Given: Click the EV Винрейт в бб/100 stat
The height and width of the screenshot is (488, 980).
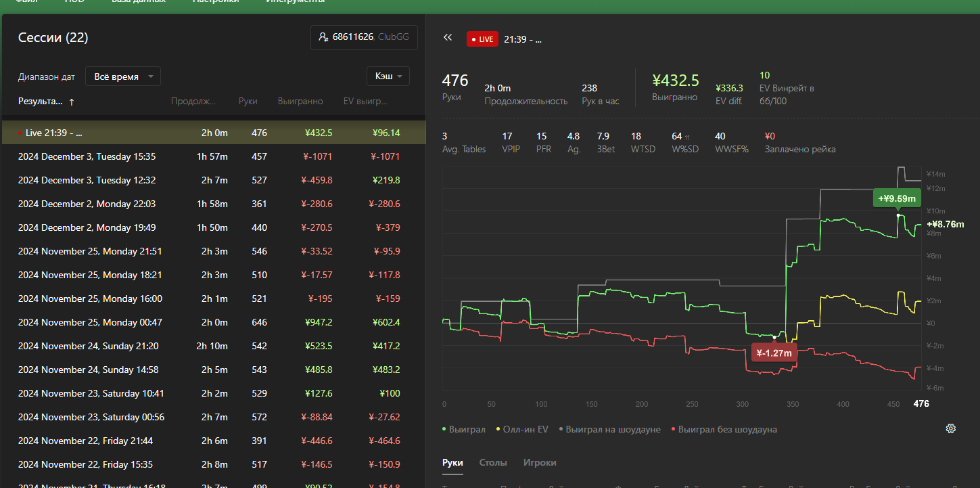Looking at the screenshot, I should 787,88.
